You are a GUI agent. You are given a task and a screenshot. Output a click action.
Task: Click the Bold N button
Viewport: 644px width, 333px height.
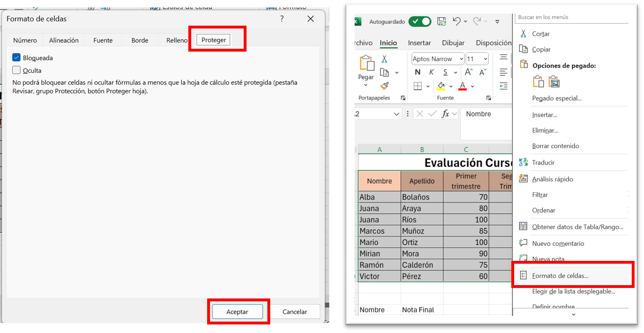click(x=417, y=72)
